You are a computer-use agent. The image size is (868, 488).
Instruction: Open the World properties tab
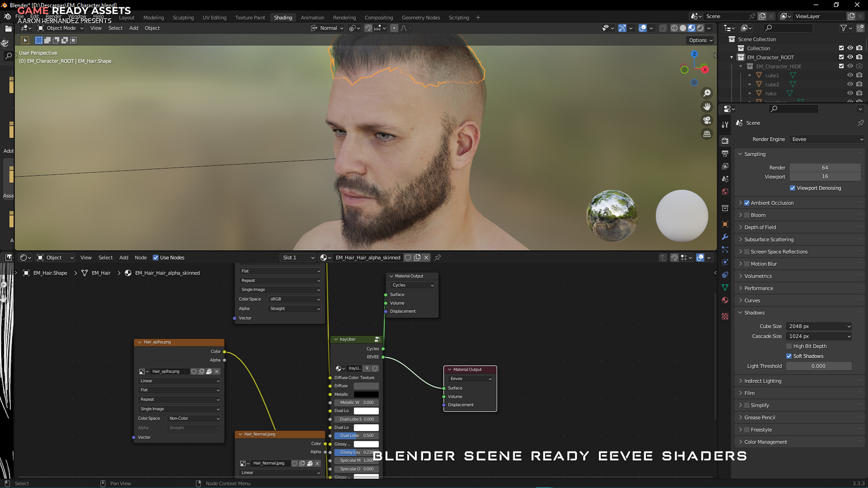tap(725, 191)
